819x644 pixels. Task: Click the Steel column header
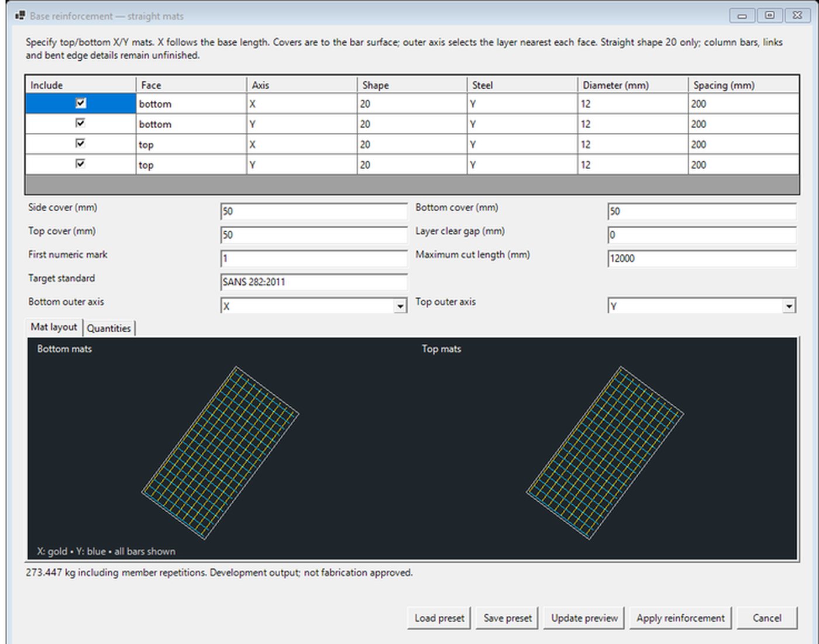point(522,85)
